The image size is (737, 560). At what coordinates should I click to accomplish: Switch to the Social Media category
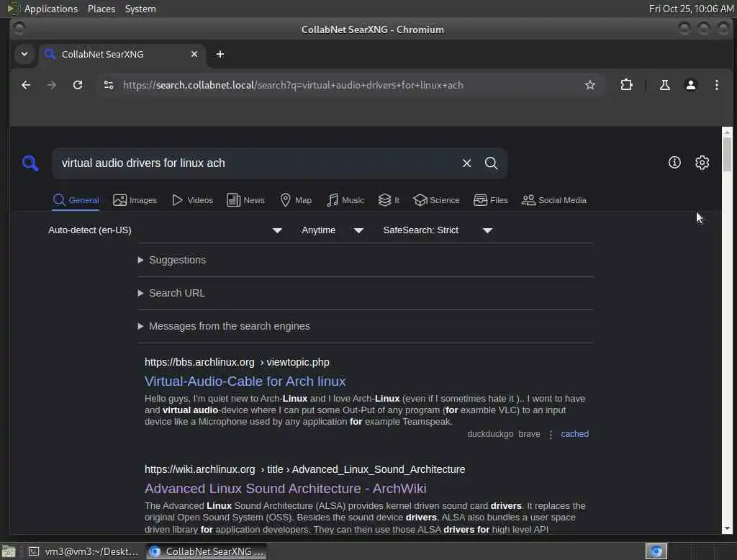pyautogui.click(x=554, y=200)
